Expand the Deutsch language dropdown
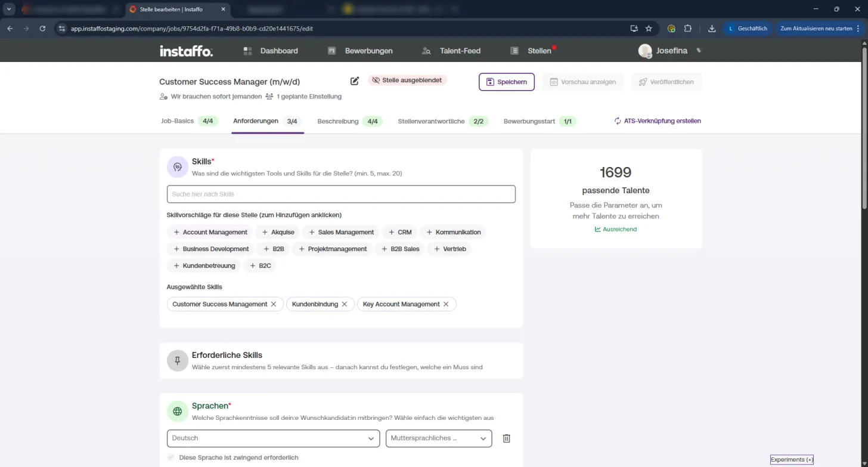 click(273, 438)
